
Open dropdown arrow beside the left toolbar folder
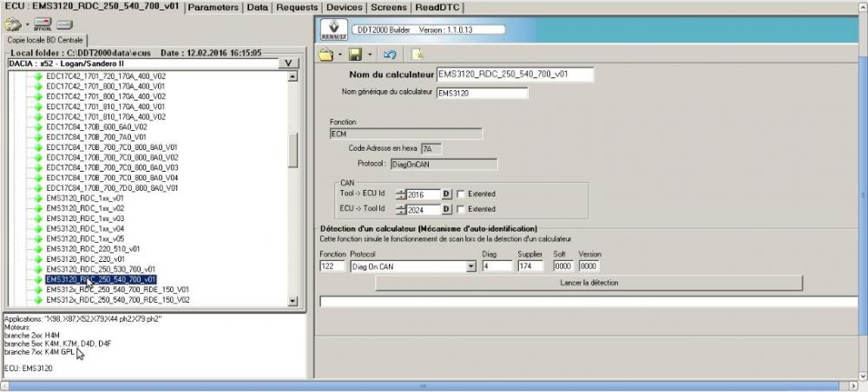pos(28,25)
